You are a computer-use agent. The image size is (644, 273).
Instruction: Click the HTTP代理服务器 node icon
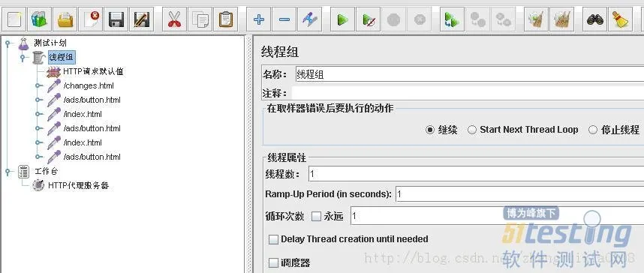[38, 185]
